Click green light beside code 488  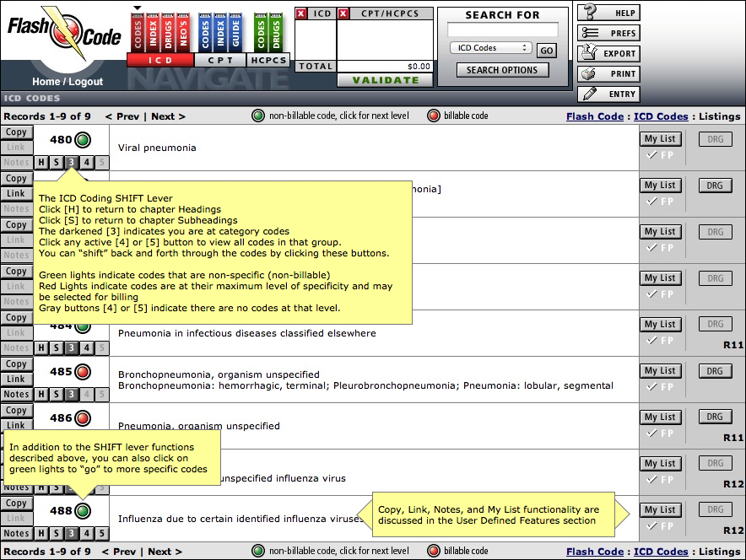[83, 510]
